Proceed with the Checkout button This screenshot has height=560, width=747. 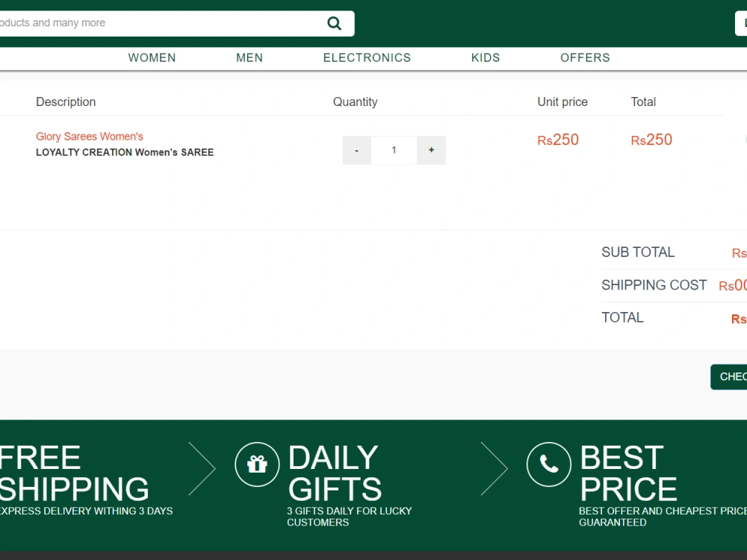tap(729, 377)
